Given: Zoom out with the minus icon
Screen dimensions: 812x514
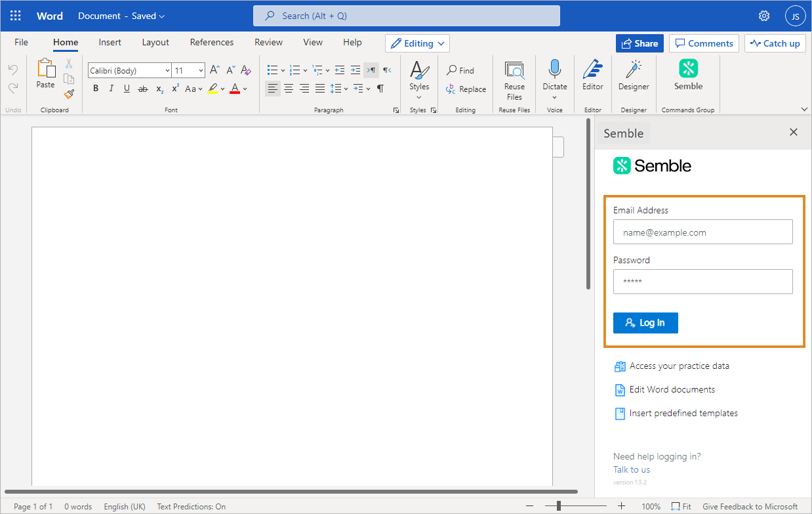Looking at the screenshot, I should point(530,506).
